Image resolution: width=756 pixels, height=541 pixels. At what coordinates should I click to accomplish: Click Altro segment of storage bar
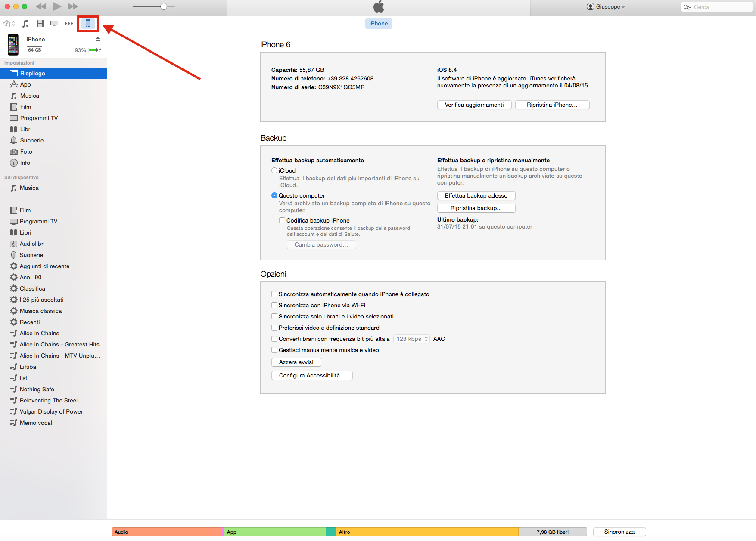pos(427,532)
